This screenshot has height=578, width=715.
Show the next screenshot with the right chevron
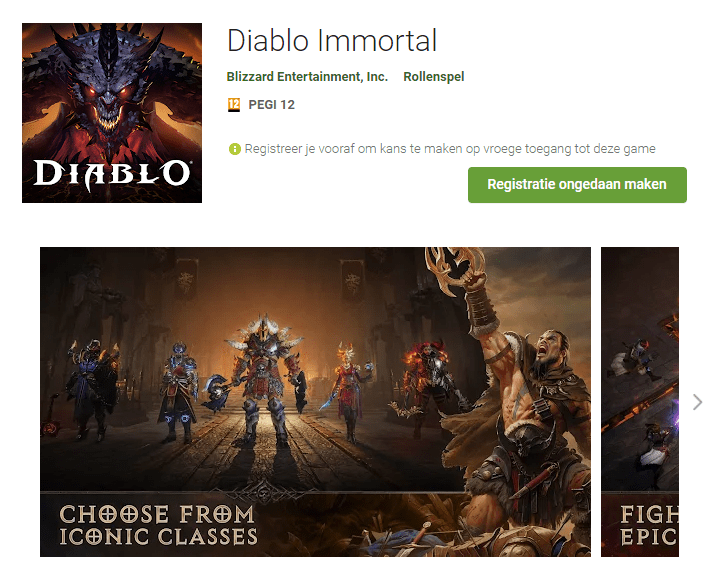(697, 402)
